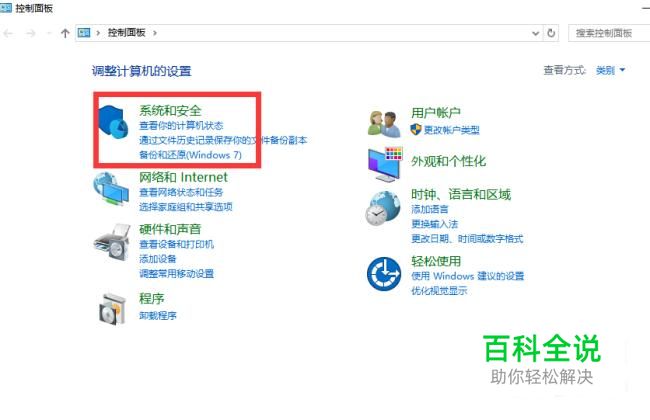Open the Hardware and Sound printer icon
Image resolution: width=650 pixels, height=420 pixels.
point(111,242)
